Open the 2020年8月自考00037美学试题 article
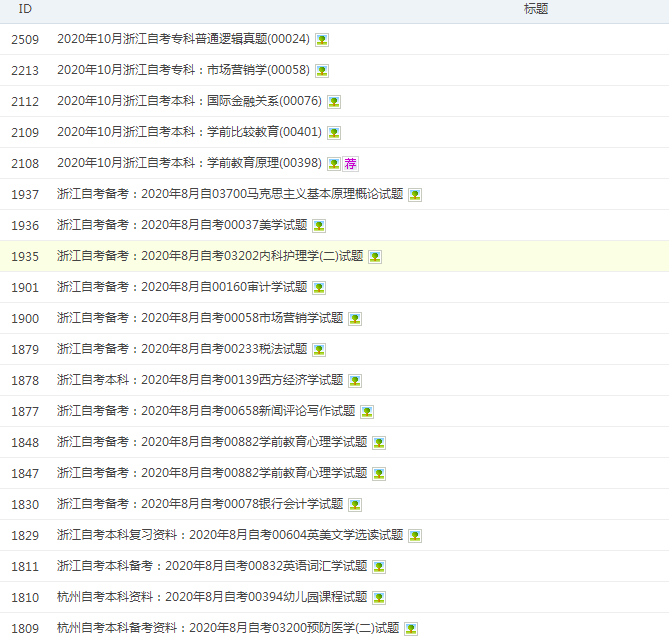The width and height of the screenshot is (669, 640). click(x=182, y=226)
